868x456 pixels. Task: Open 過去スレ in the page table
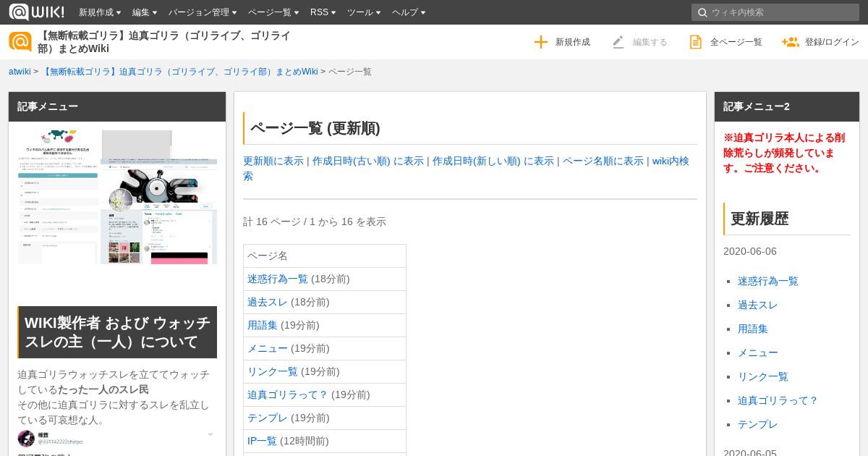pos(268,302)
